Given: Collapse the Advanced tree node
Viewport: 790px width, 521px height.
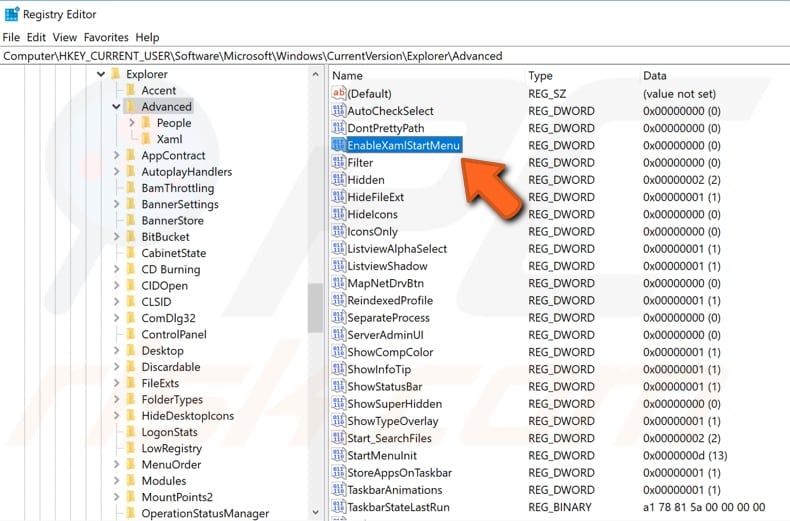Looking at the screenshot, I should point(116,106).
